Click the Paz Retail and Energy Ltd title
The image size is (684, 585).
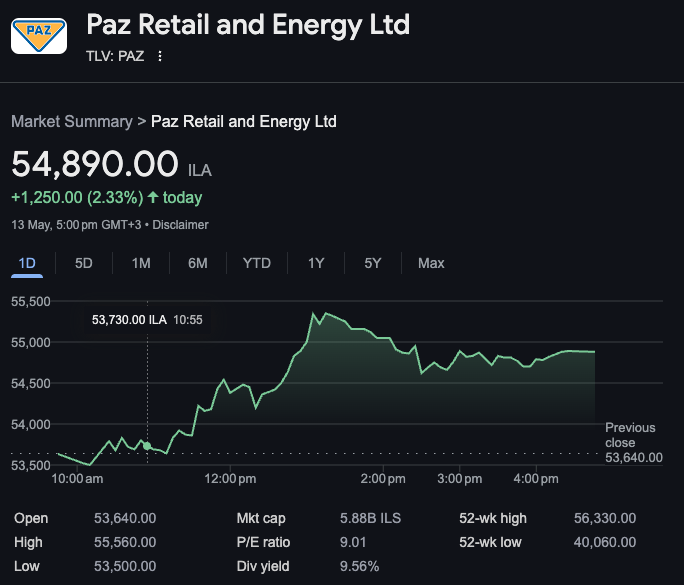tap(248, 24)
